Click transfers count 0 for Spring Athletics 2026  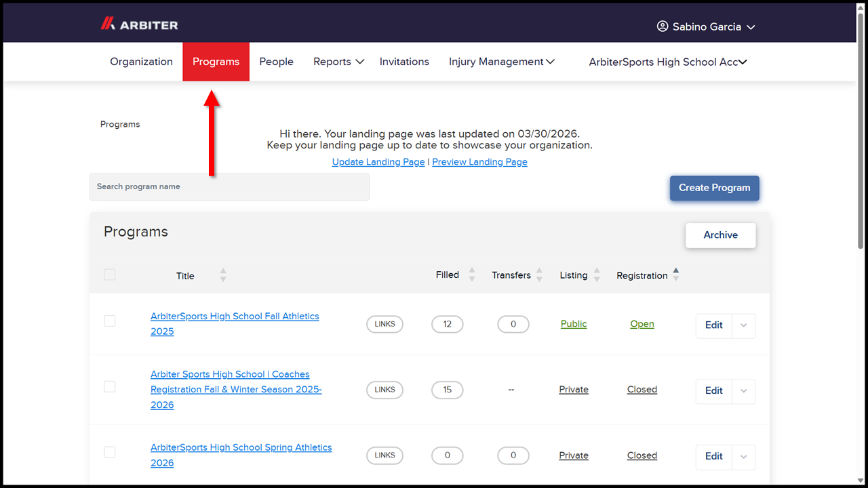[x=513, y=455]
